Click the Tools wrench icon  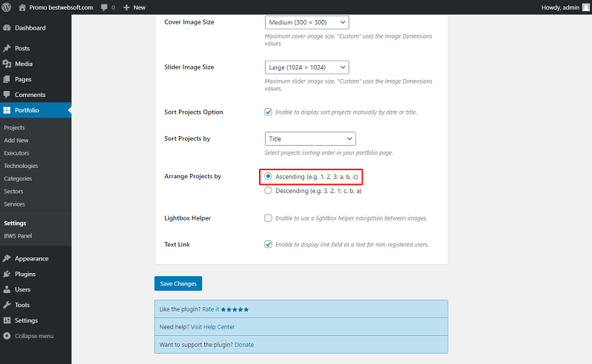[7, 305]
